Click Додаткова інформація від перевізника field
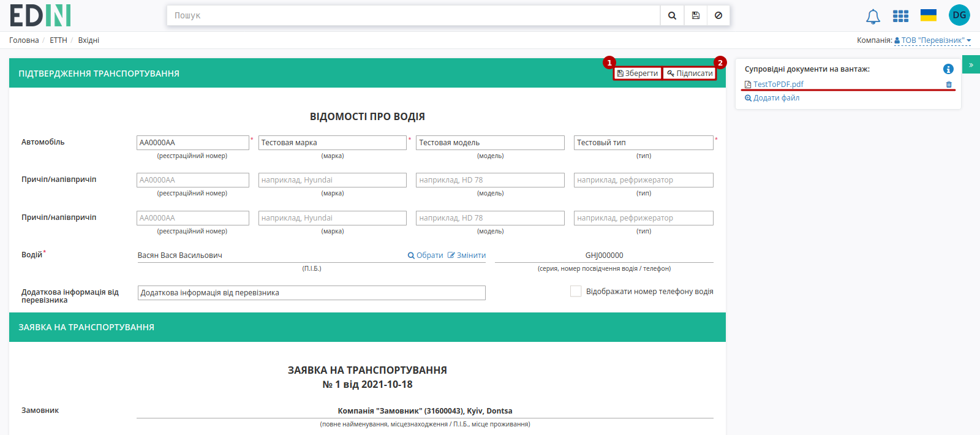 pyautogui.click(x=312, y=293)
